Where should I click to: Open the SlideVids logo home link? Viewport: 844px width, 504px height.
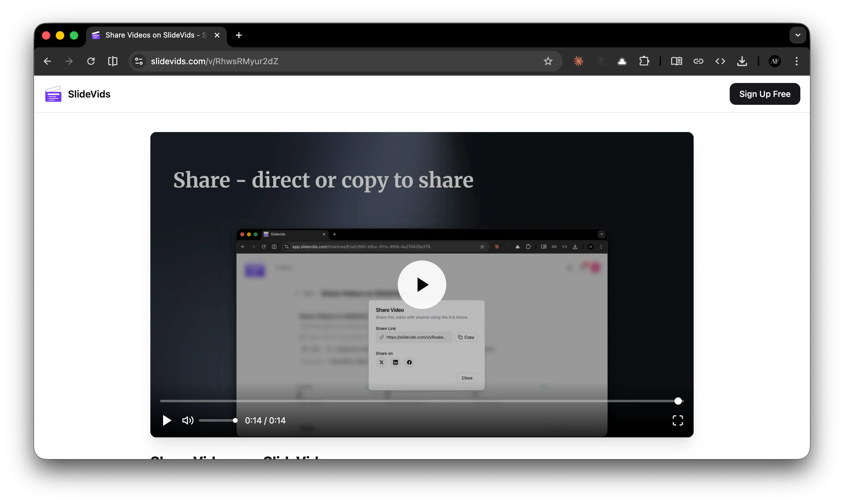pos(78,94)
